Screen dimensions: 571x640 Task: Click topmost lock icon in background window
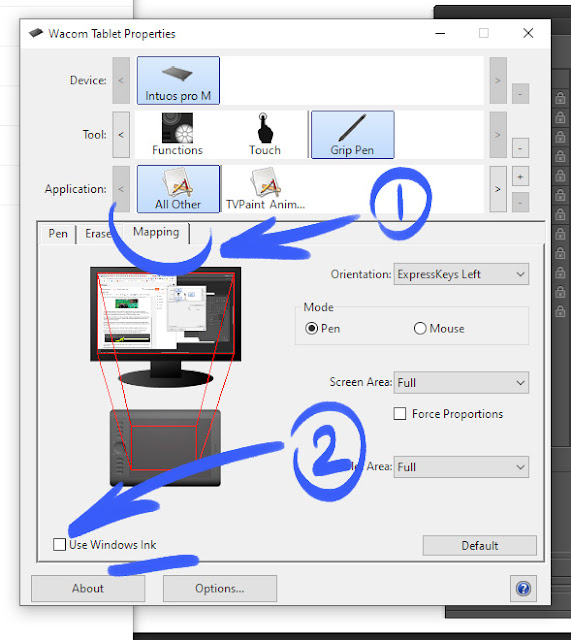pyautogui.click(x=560, y=98)
